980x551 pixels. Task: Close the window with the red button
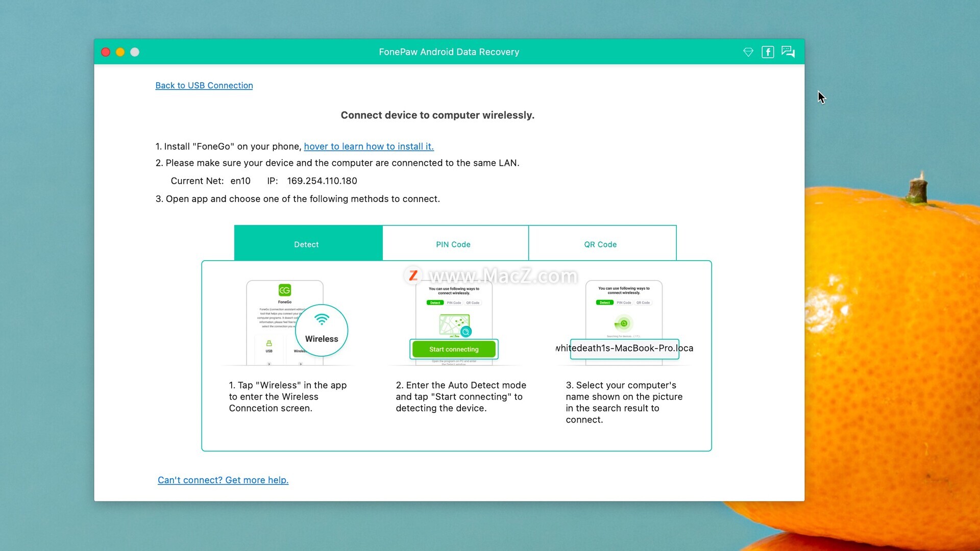106,52
